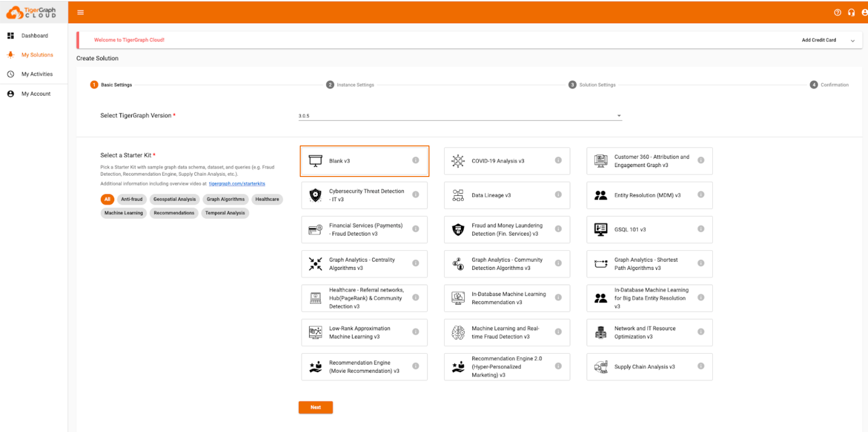Show info for GSQL 101 v3 kit
The width and height of the screenshot is (868, 432).
tap(701, 229)
